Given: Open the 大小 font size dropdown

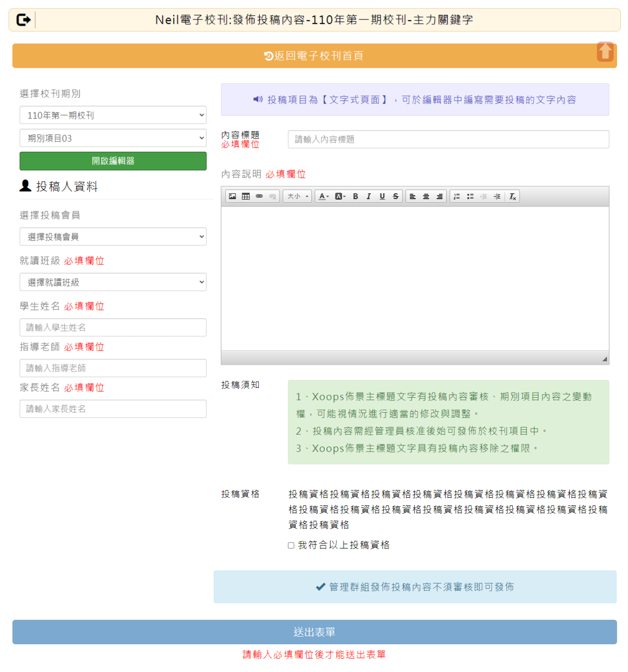Looking at the screenshot, I should coord(297,196).
